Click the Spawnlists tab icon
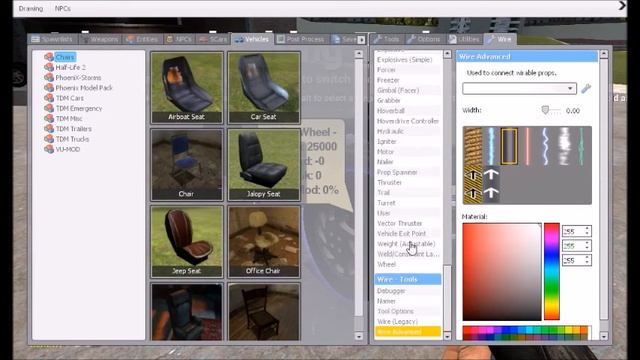 click(36, 39)
